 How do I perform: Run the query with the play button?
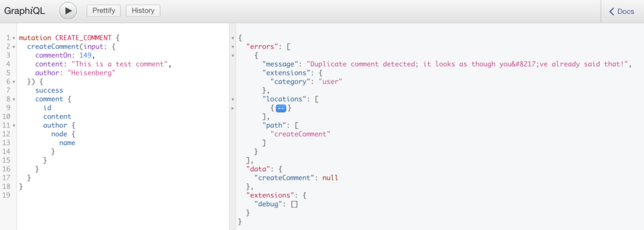pyautogui.click(x=68, y=11)
